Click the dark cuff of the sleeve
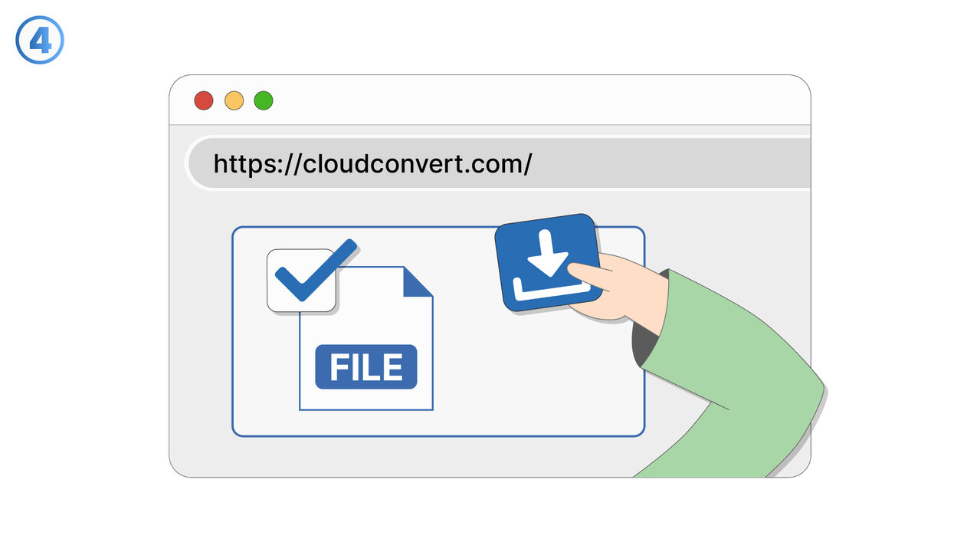This screenshot has width=980, height=552. click(x=641, y=342)
